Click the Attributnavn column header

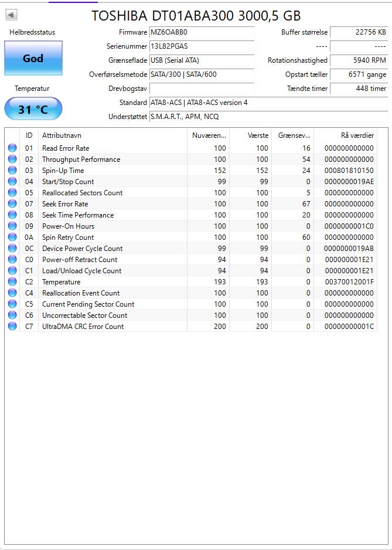pyautogui.click(x=113, y=135)
